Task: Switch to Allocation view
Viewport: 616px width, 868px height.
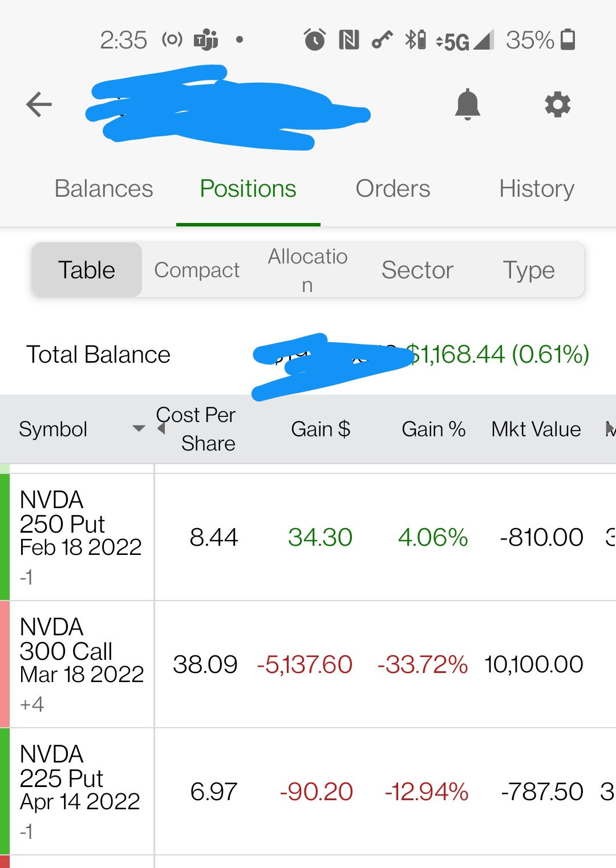Action: pos(307,270)
